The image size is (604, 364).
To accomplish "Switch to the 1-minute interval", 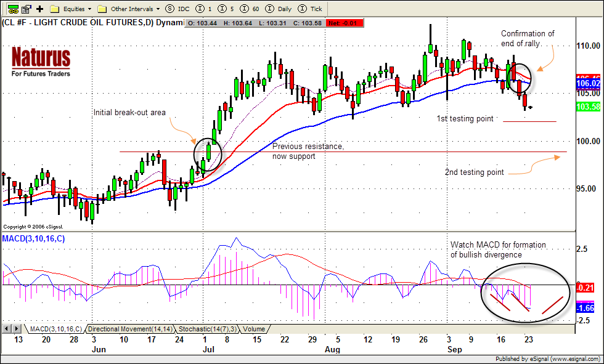I will [x=205, y=9].
